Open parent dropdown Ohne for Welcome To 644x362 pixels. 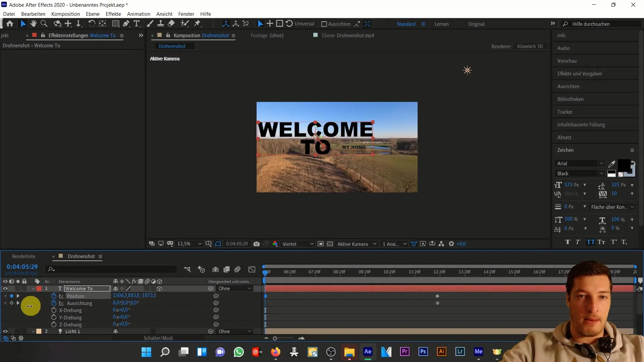point(234,289)
